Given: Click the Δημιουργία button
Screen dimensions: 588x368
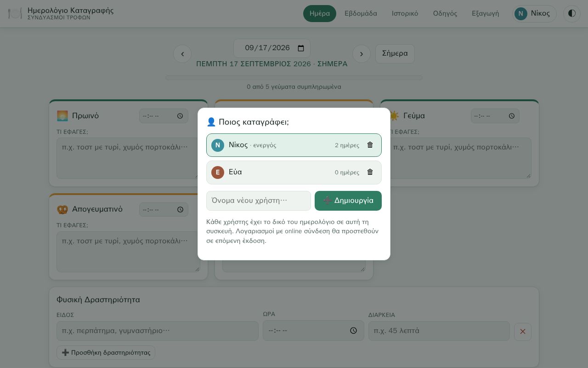Looking at the screenshot, I should click(348, 201).
